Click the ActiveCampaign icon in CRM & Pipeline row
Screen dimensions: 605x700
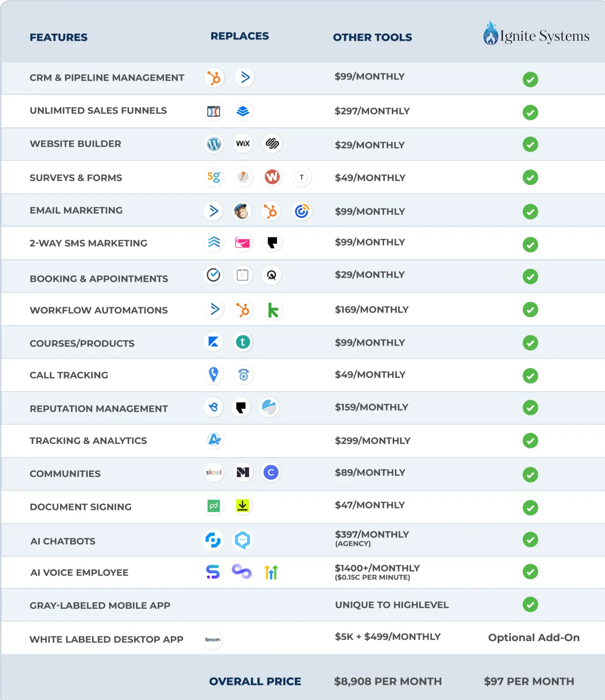coord(245,77)
